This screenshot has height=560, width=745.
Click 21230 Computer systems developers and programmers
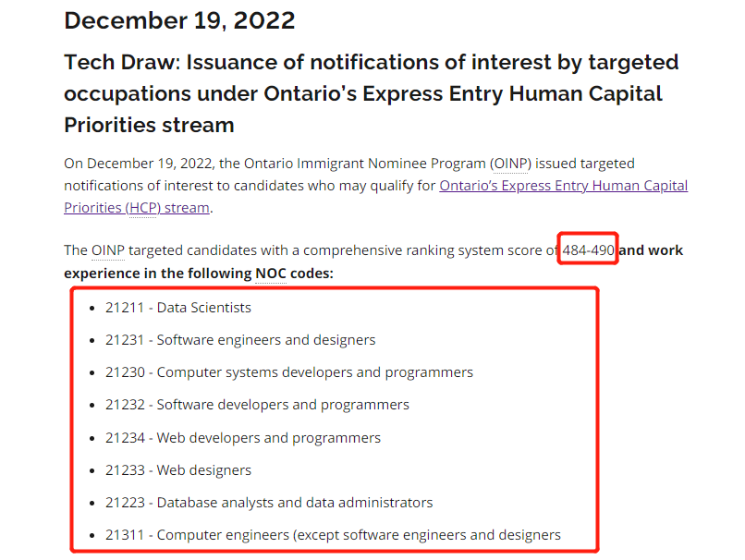click(288, 372)
